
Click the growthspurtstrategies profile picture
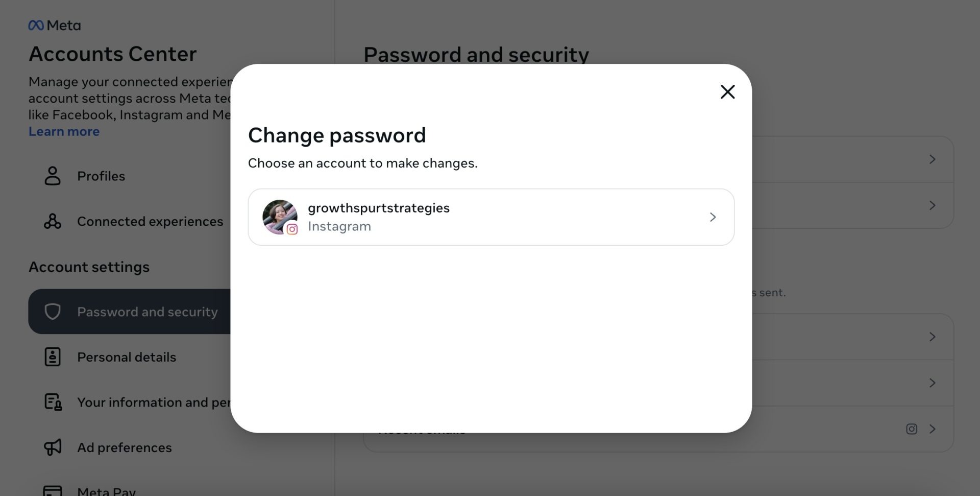[280, 217]
